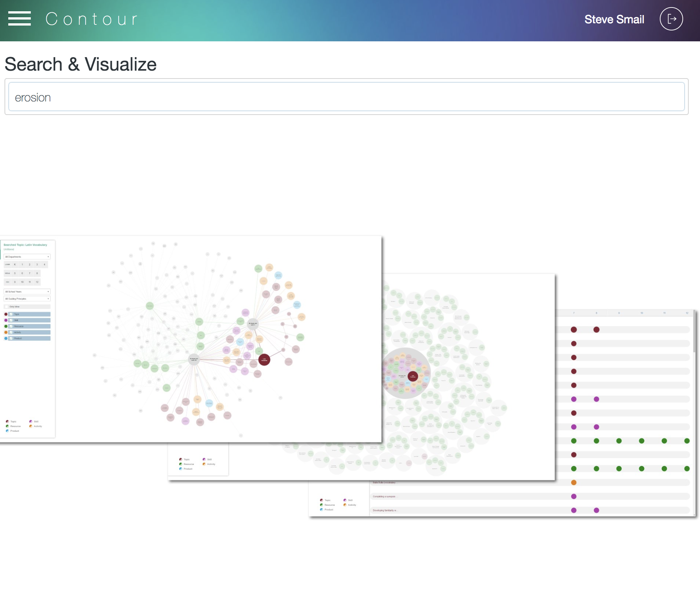700x608 pixels.
Task: Click the Resource legend icon in the bottom legend
Action: [x=7, y=426]
